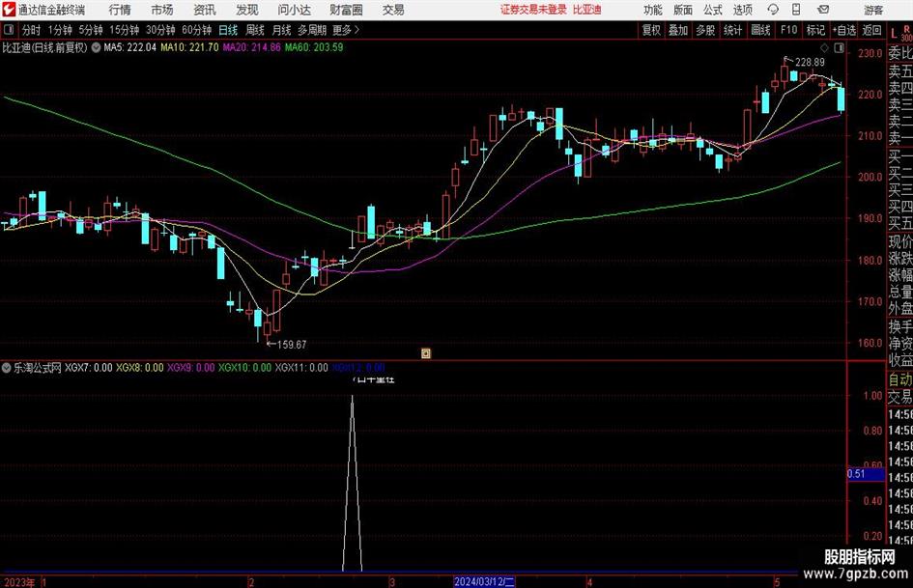This screenshot has height=588, width=913.
Task: Click the diamond icon at chart top-right
Action: (824, 48)
